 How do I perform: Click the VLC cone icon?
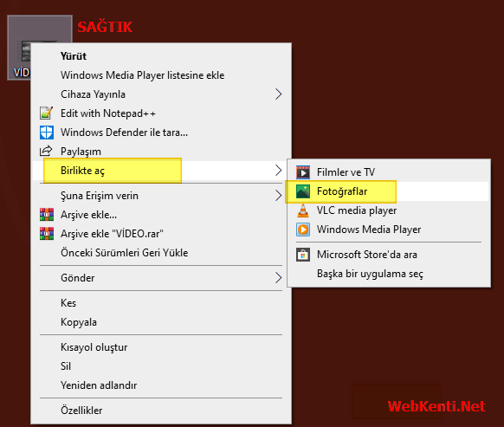coord(303,210)
